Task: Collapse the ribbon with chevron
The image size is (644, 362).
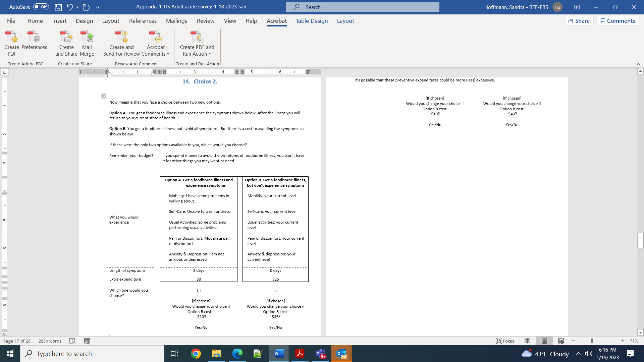Action: pyautogui.click(x=638, y=64)
